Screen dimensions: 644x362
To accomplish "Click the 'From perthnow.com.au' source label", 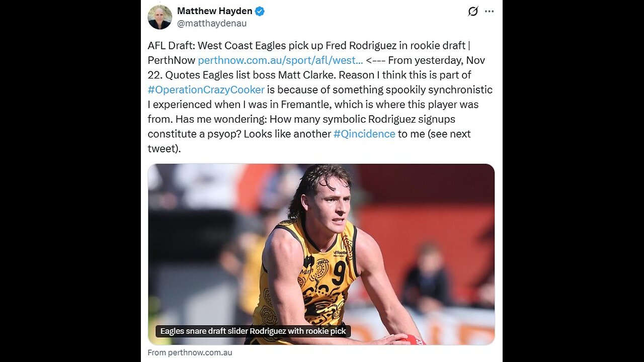I will pos(190,353).
